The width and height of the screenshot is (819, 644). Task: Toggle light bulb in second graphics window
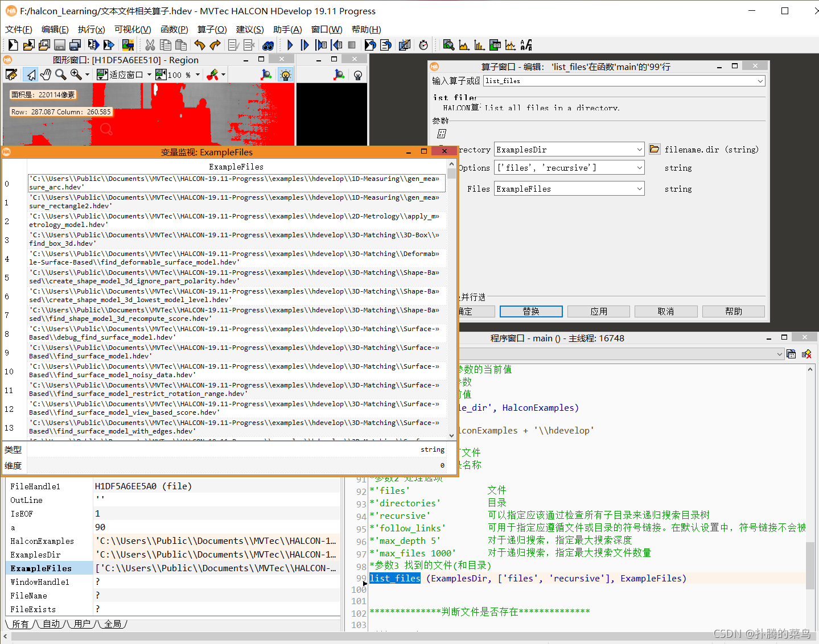(358, 75)
